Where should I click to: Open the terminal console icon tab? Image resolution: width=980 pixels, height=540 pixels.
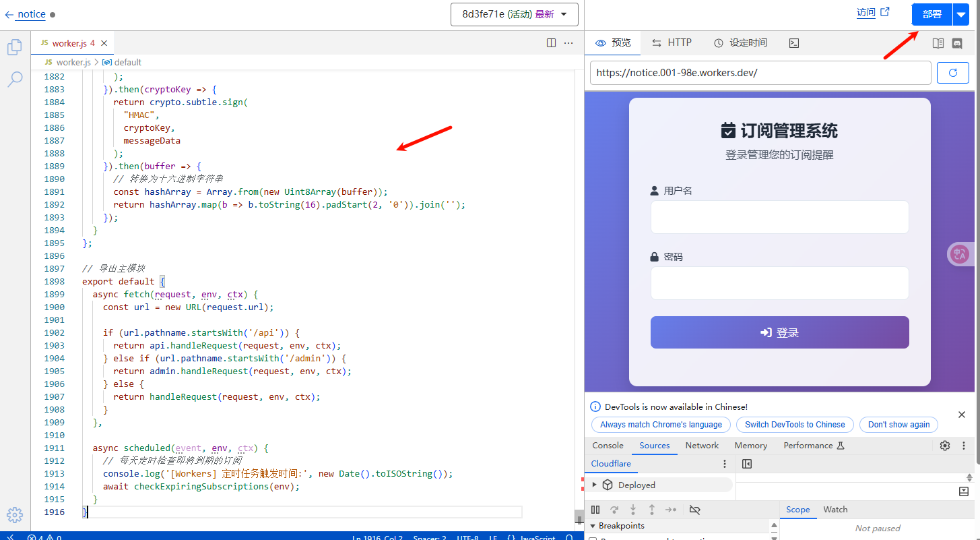click(794, 43)
